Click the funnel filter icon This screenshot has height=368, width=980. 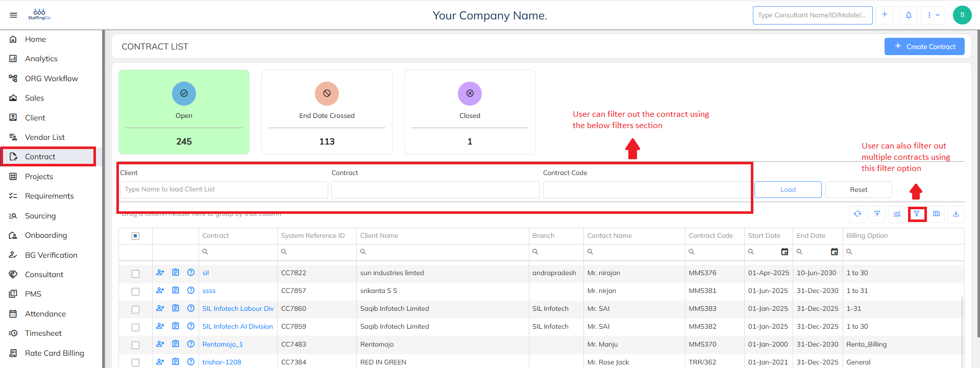tap(917, 214)
